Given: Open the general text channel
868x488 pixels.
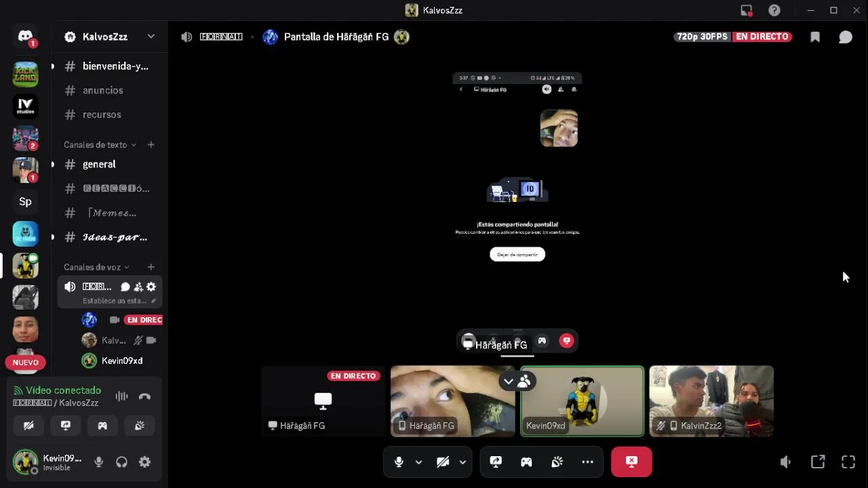Looking at the screenshot, I should (x=110, y=164).
